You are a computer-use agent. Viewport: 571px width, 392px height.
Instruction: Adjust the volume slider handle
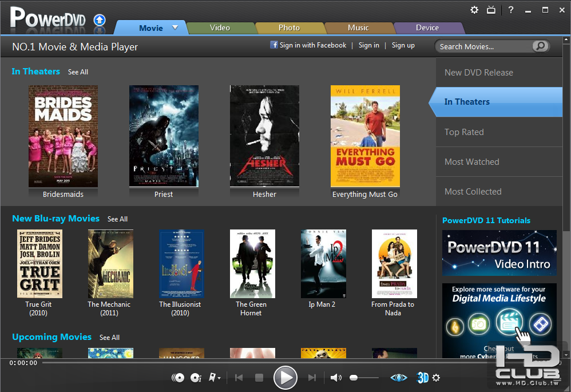tap(353, 378)
